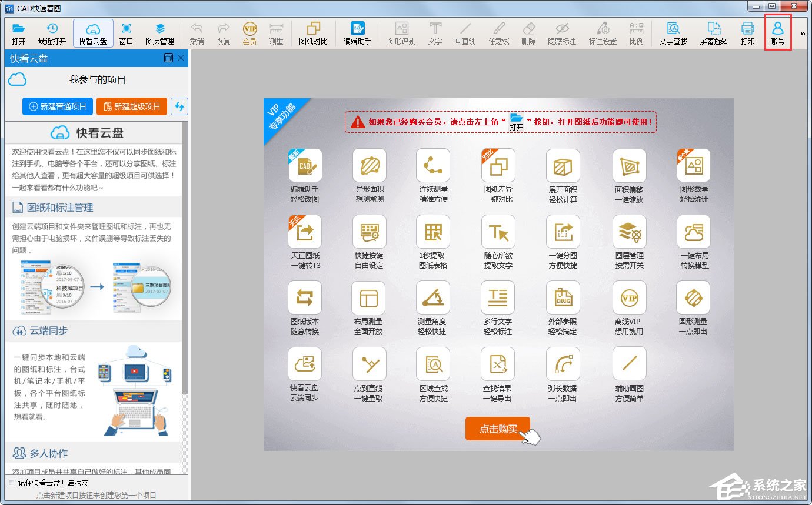Rotate the screen with 屏幕旋转
Screen dimensions: 812x505
tap(713, 32)
